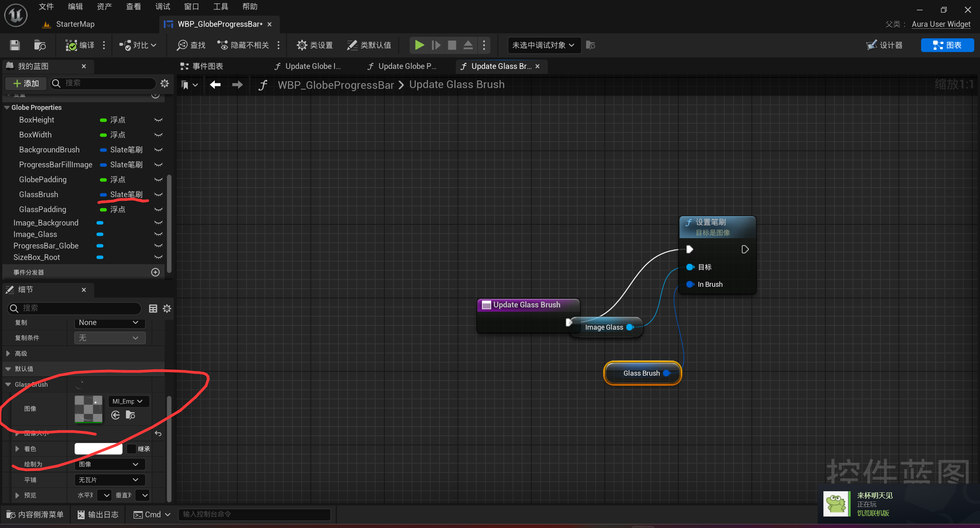This screenshot has width=980, height=528.
Task: Click the GlassBrush image thumbnail
Action: point(88,409)
